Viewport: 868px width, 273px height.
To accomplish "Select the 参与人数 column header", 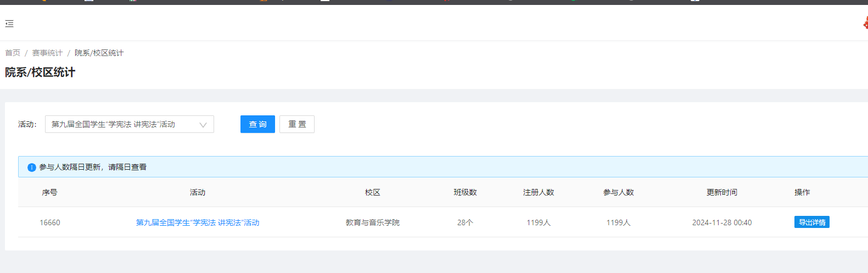I will 618,192.
